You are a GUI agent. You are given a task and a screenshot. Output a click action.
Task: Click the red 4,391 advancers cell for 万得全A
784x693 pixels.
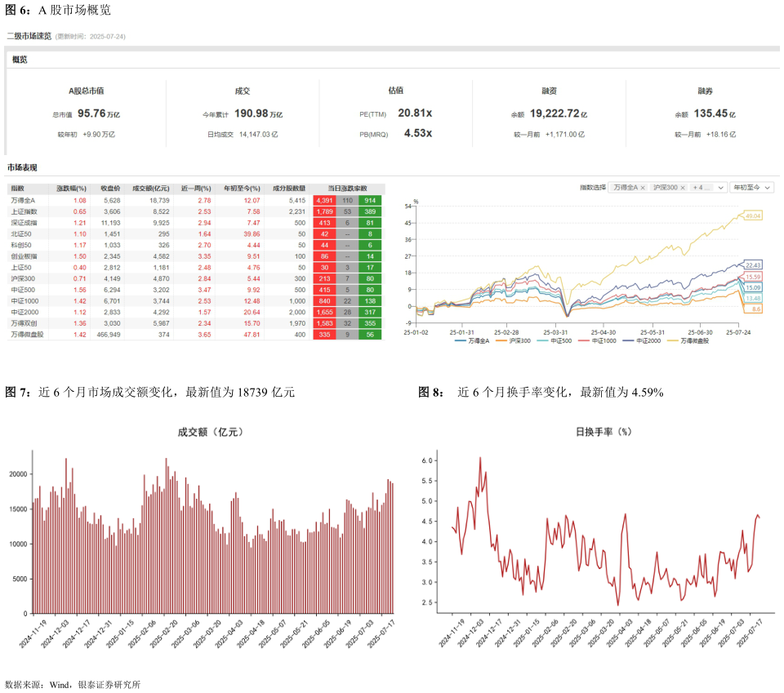click(x=324, y=200)
